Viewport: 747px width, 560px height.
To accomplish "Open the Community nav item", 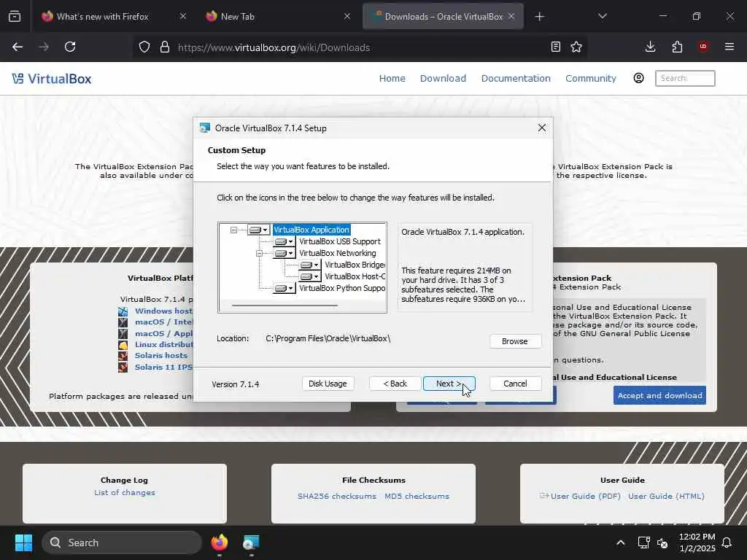I will tap(591, 79).
